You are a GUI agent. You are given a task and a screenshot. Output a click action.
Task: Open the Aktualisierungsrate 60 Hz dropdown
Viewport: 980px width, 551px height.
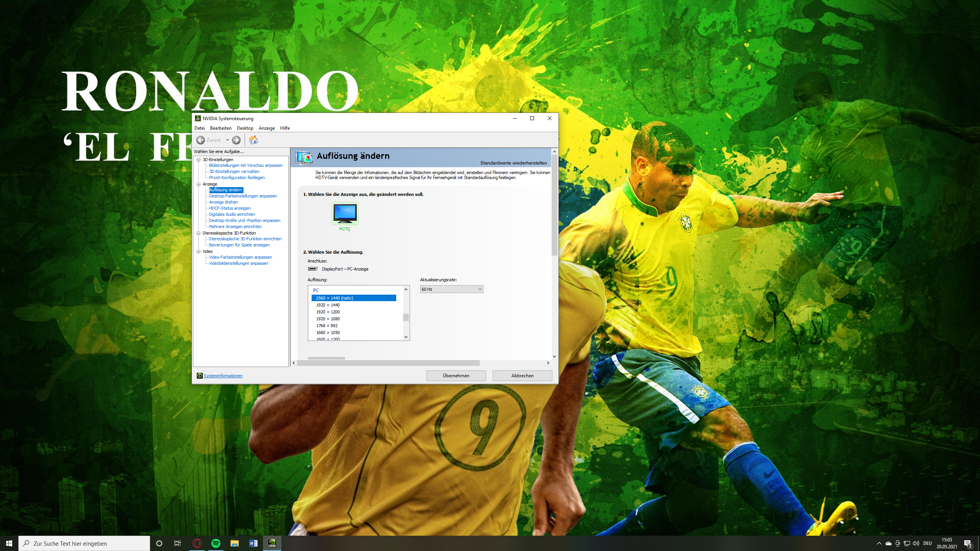tap(451, 289)
